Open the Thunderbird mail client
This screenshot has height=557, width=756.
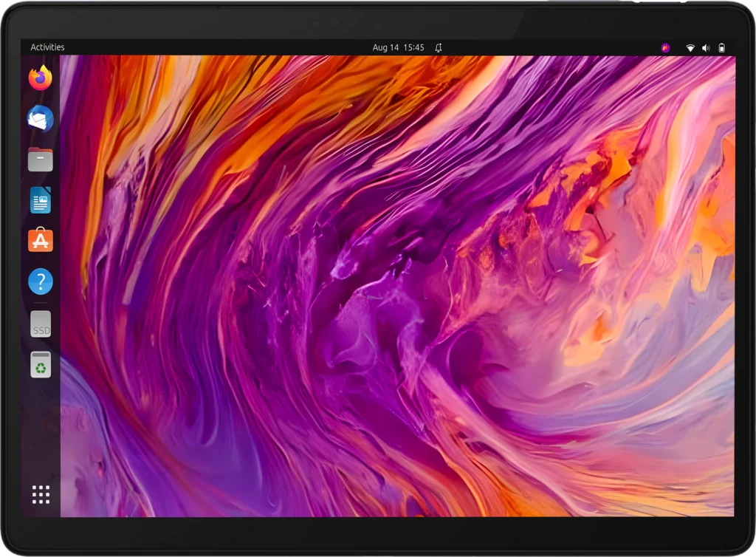point(41,118)
